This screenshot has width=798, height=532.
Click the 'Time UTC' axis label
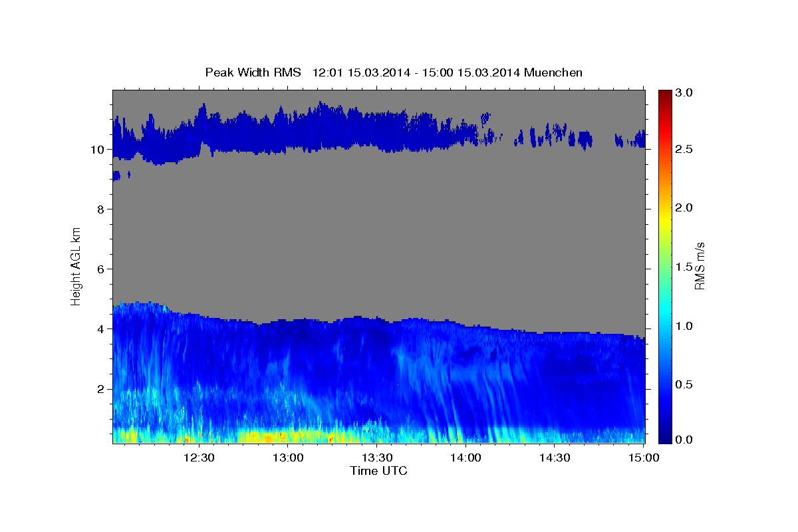[378, 471]
